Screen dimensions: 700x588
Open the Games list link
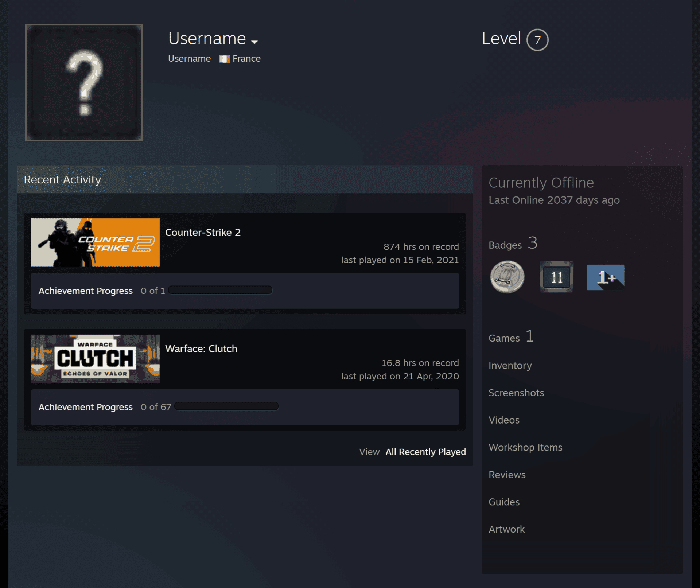[x=511, y=336]
